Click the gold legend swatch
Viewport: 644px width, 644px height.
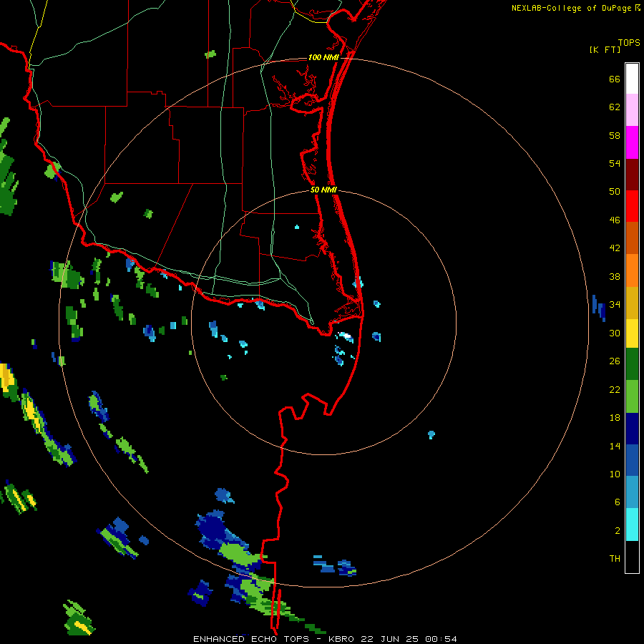632,303
